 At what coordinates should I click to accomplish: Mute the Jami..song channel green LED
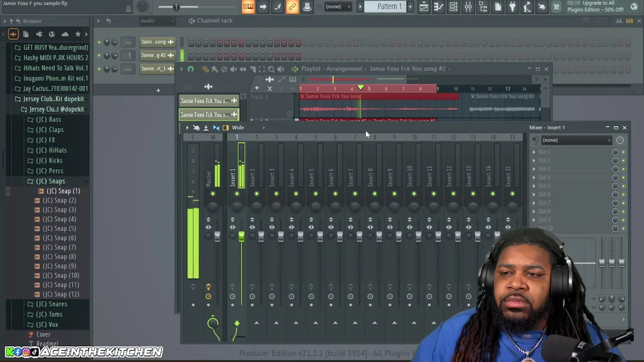[x=99, y=42]
